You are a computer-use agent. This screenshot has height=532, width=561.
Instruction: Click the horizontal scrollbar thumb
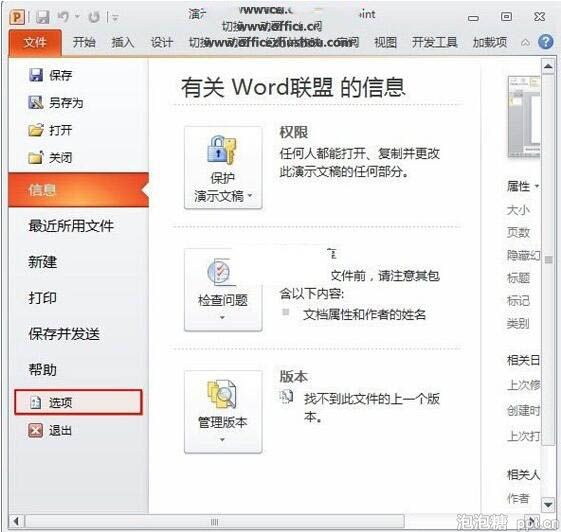(x=215, y=522)
